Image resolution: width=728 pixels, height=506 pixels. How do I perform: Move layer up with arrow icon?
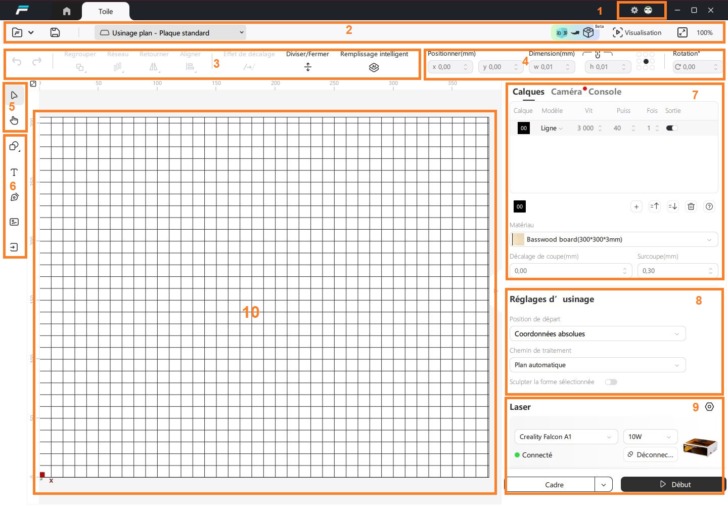[655, 207]
